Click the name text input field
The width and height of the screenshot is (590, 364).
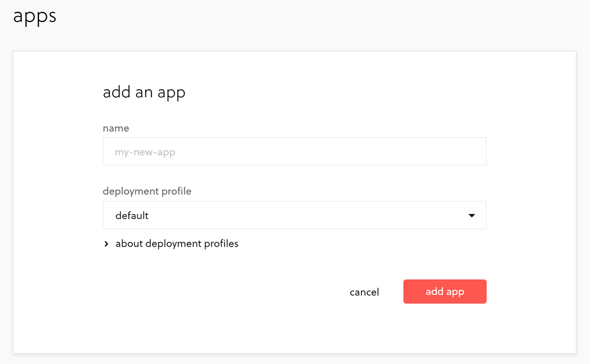[294, 152]
